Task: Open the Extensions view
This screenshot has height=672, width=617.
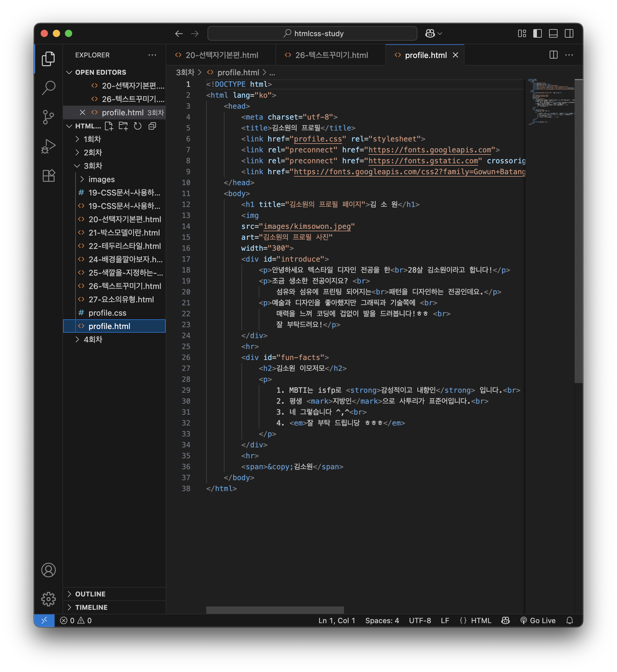Action: (49, 176)
